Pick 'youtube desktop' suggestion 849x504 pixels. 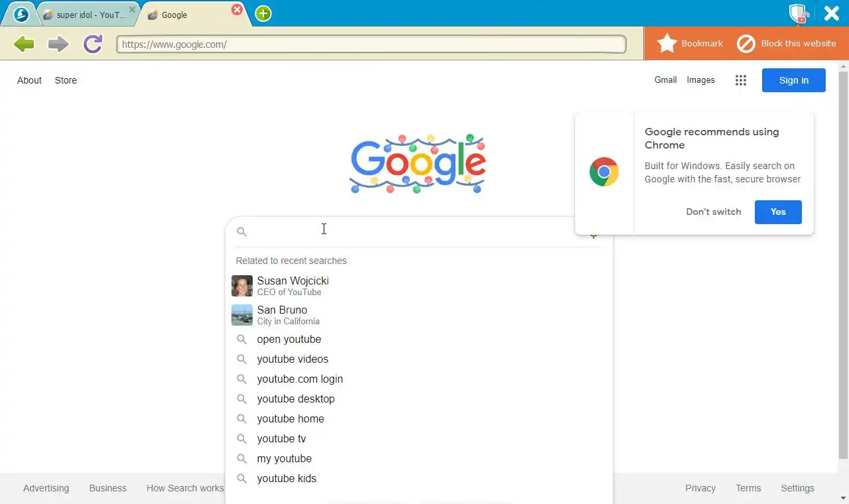coord(419,399)
